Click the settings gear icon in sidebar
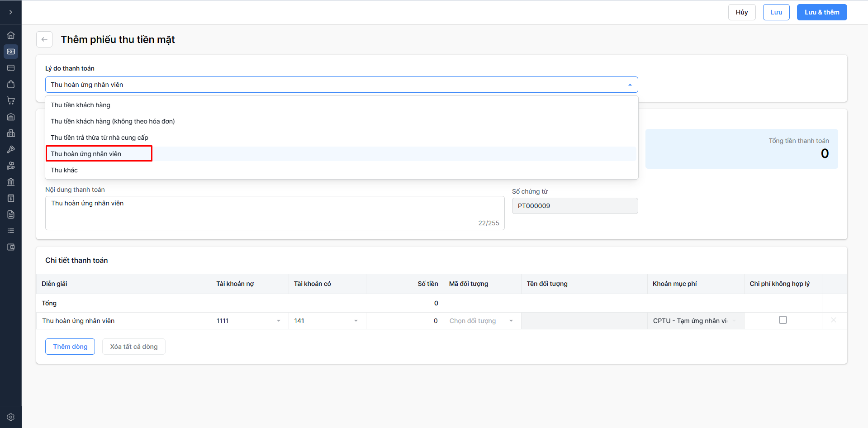 coord(11,417)
